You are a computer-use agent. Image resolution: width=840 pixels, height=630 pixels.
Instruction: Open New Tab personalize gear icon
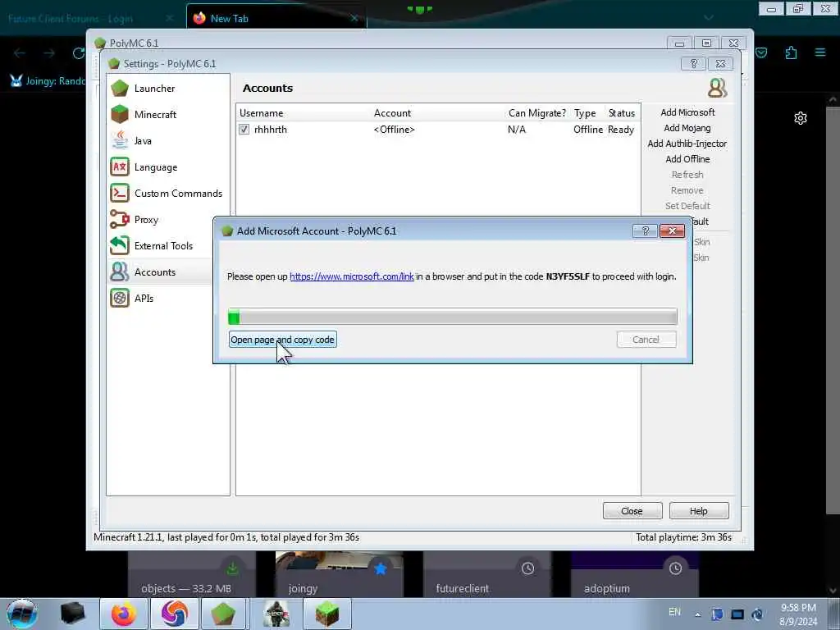[x=801, y=118]
